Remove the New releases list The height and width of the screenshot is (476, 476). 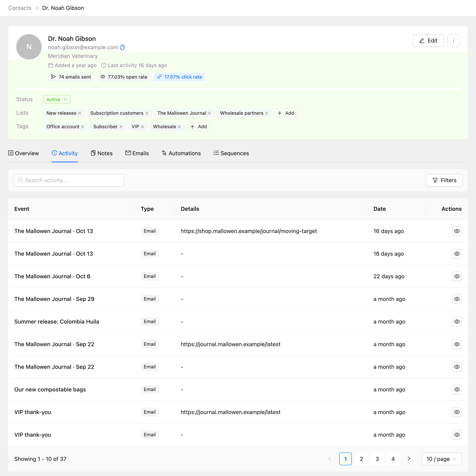tap(80, 113)
